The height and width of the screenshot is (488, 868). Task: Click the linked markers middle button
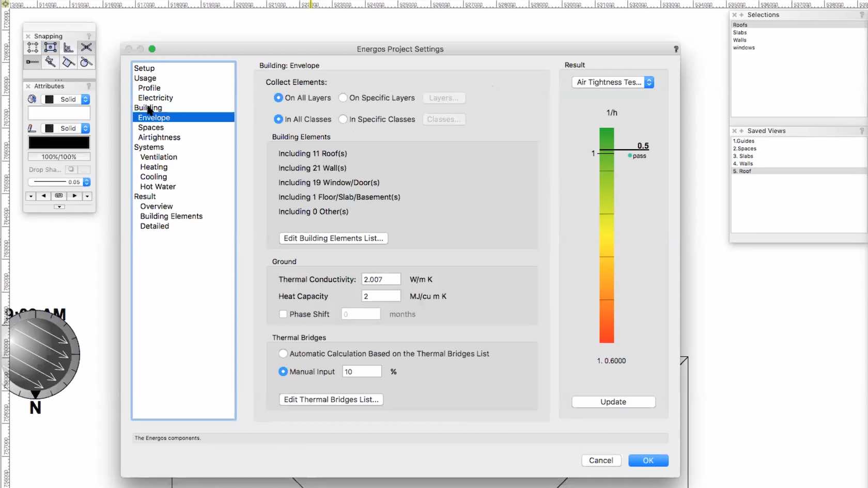click(x=59, y=196)
